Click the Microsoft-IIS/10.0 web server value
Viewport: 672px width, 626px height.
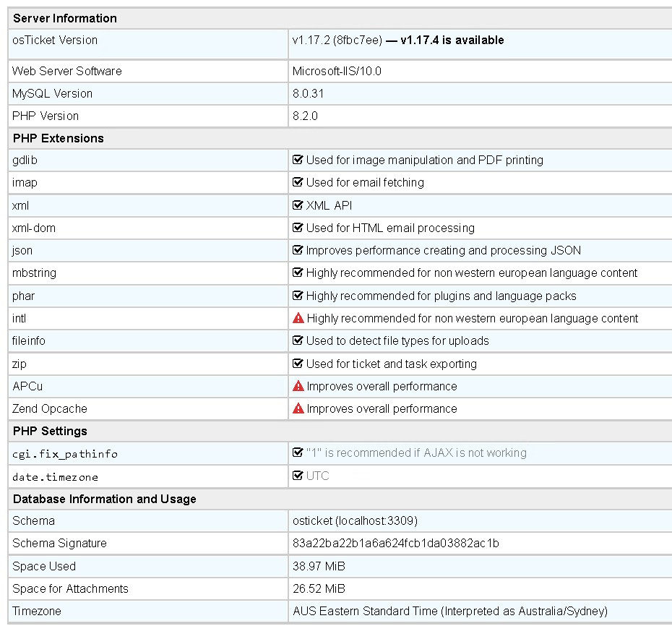(337, 71)
